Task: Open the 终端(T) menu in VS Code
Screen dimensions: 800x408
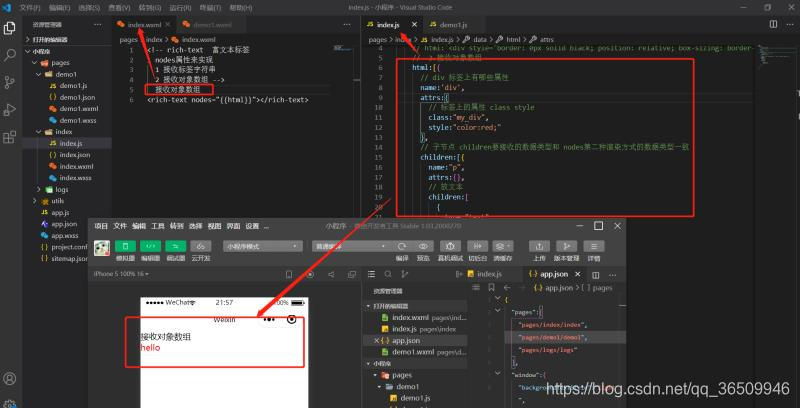Action: (x=210, y=8)
